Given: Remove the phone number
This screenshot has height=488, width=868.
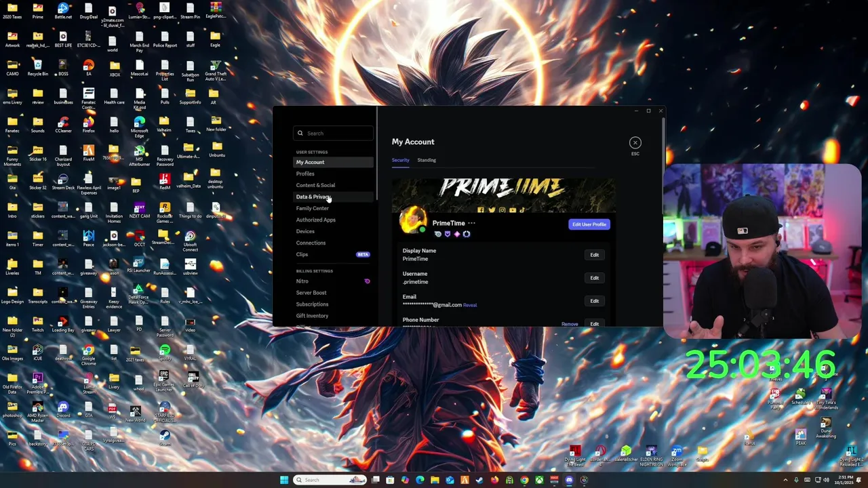Looking at the screenshot, I should click(570, 324).
